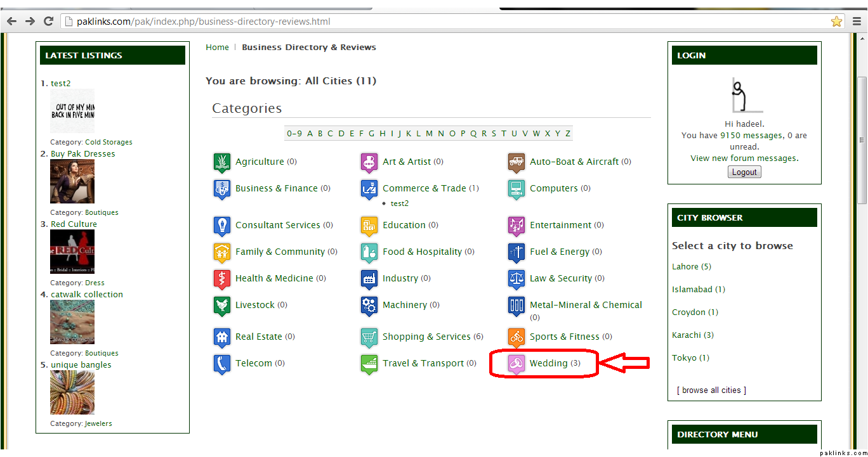Go back using the browser back arrow
Viewport: 868px width, 457px height.
click(x=11, y=22)
